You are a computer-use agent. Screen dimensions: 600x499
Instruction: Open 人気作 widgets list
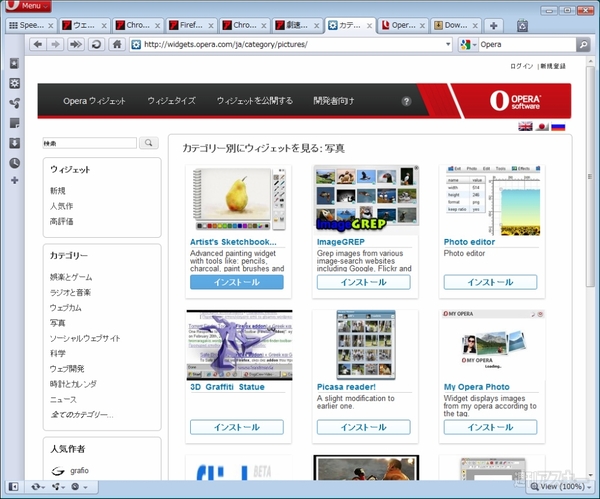61,206
